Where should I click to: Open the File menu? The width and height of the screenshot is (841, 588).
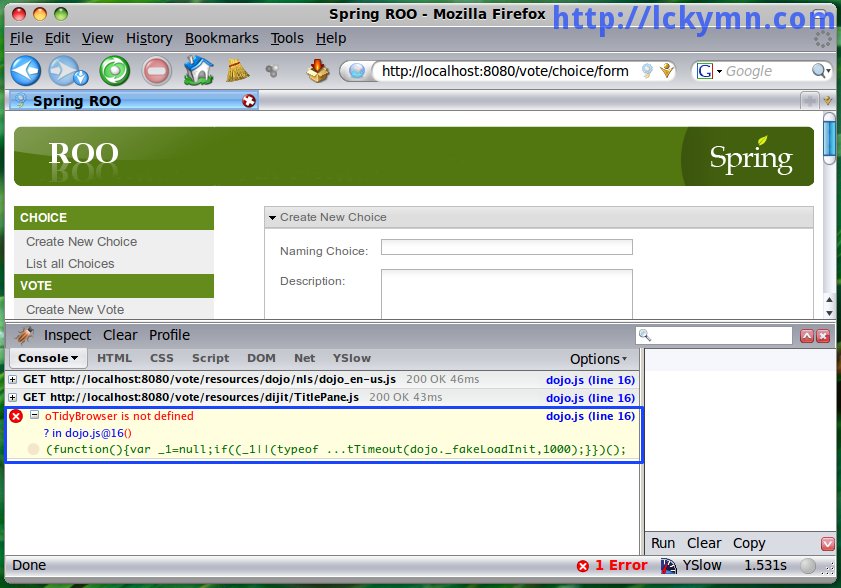(x=21, y=39)
